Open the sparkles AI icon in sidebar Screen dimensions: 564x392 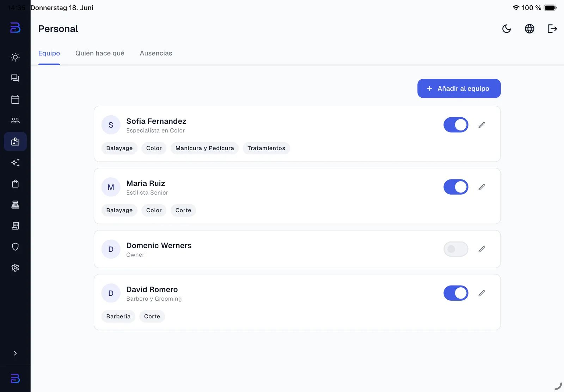pyautogui.click(x=15, y=163)
